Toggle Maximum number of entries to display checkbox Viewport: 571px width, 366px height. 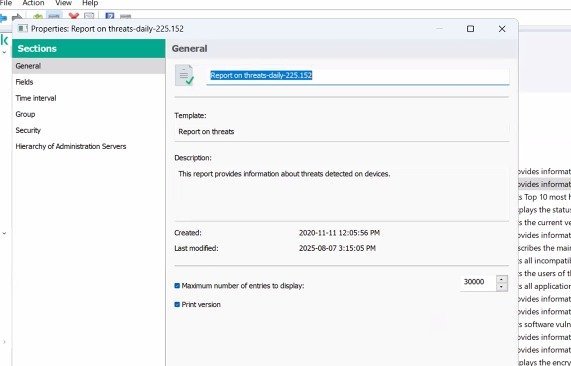pyautogui.click(x=177, y=286)
